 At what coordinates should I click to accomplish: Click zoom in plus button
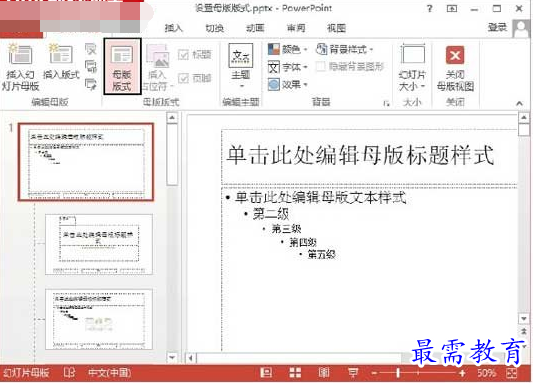462,373
